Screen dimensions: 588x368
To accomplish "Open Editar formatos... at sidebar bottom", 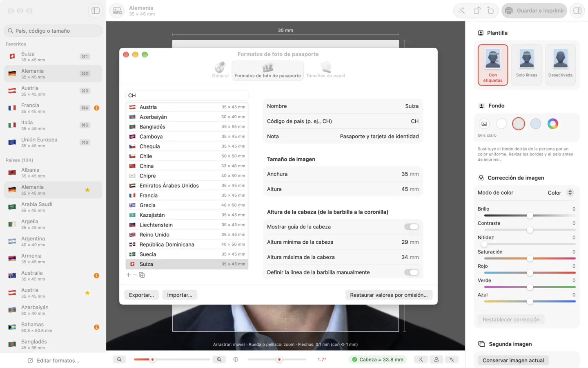I will (53, 361).
